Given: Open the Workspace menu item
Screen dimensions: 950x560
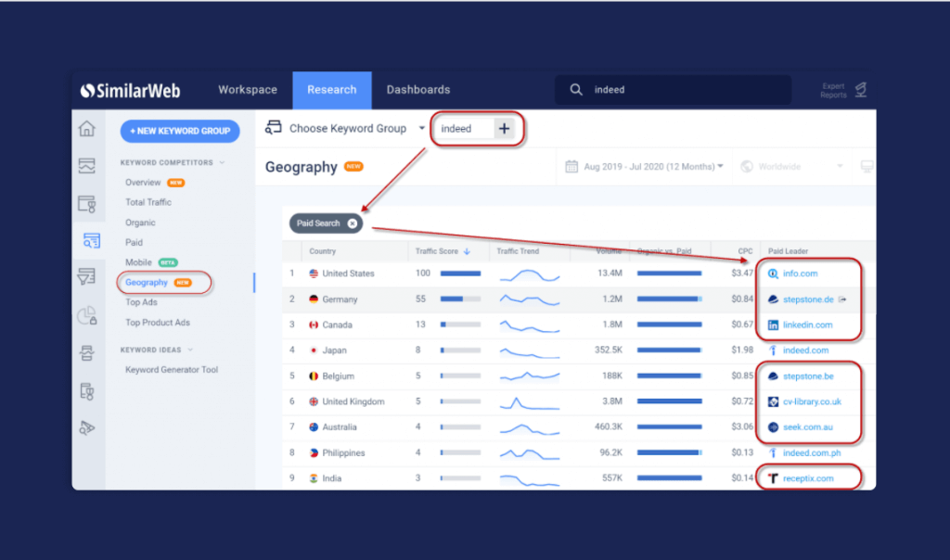Looking at the screenshot, I should coord(247,89).
